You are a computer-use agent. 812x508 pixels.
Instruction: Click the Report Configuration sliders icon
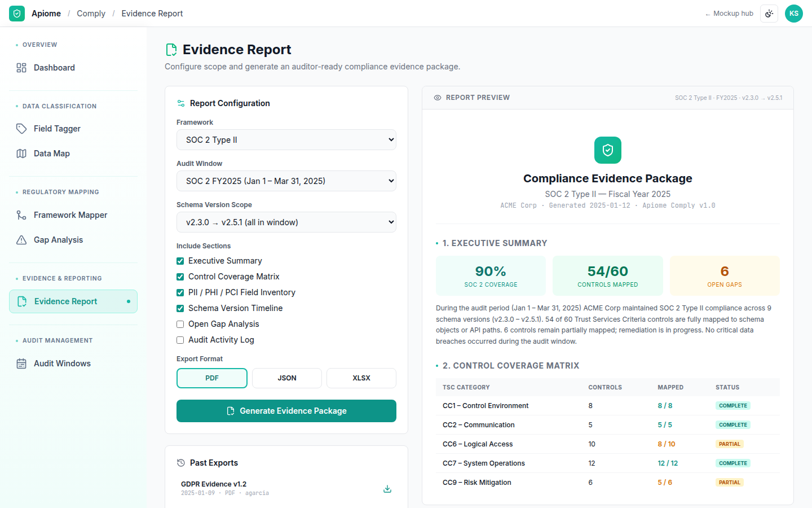[181, 103]
